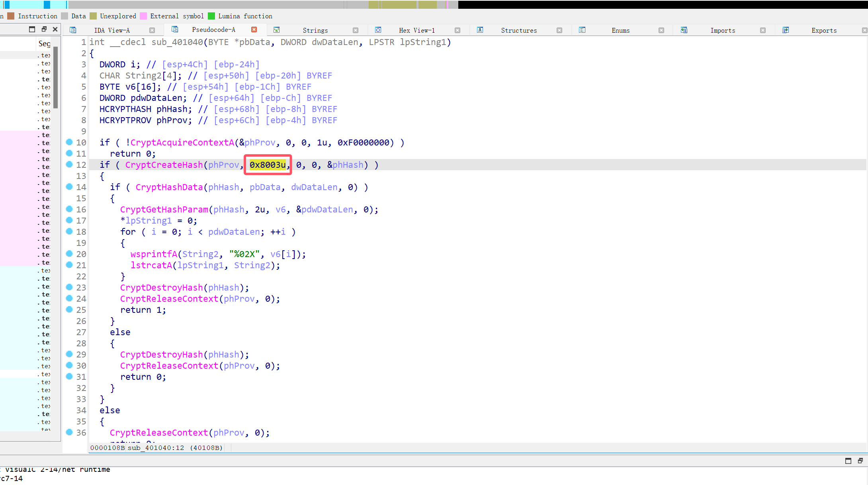Toggle breakpoint dot on line 14
868x485 pixels.
69,187
